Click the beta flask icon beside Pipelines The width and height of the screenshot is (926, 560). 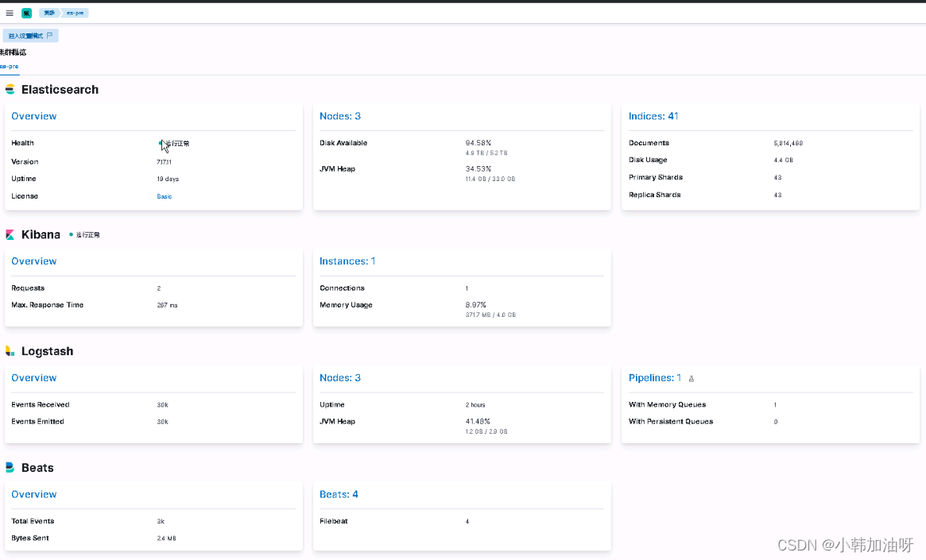tap(692, 379)
